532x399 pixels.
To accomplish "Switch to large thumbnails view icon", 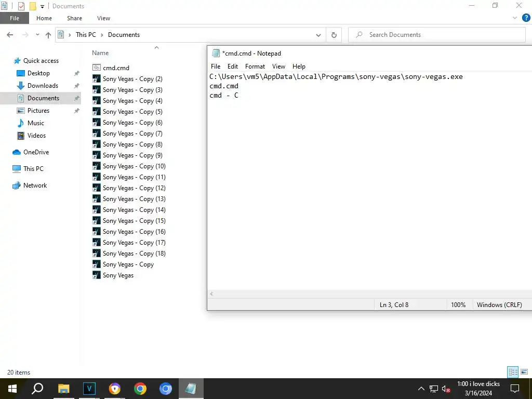I will (x=524, y=372).
